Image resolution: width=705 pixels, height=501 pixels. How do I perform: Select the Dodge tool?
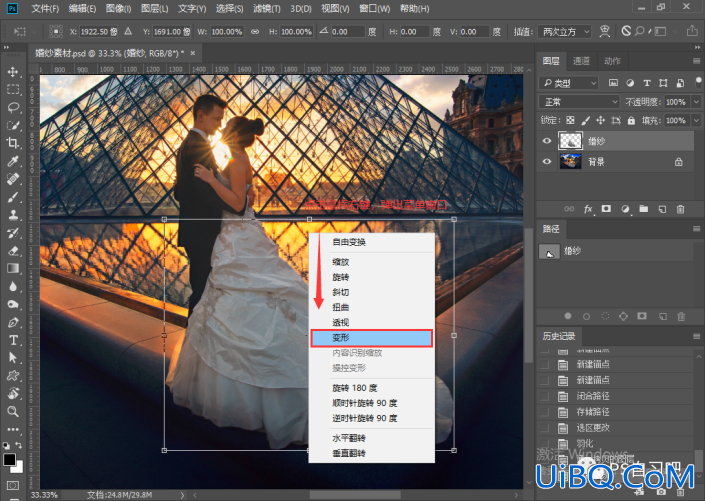click(13, 304)
